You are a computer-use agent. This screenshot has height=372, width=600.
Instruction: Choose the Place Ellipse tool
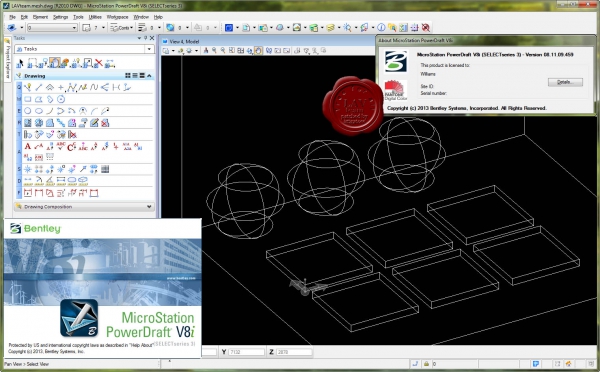tap(39, 111)
